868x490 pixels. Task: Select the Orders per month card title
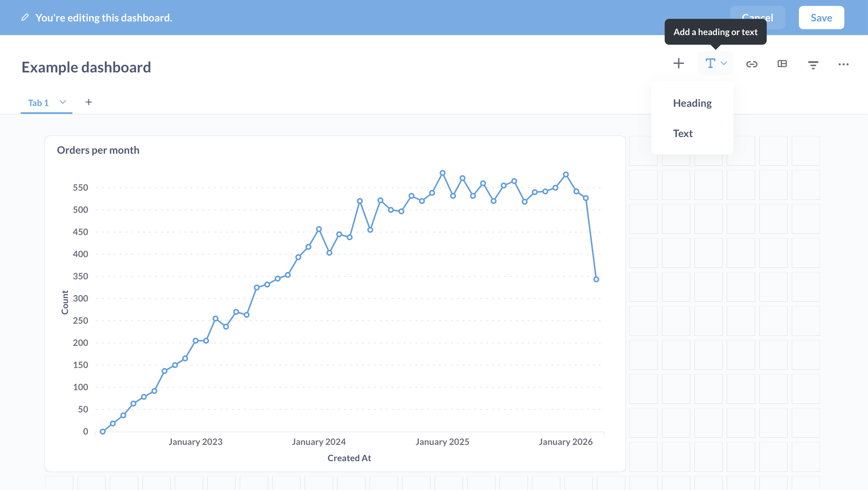98,150
